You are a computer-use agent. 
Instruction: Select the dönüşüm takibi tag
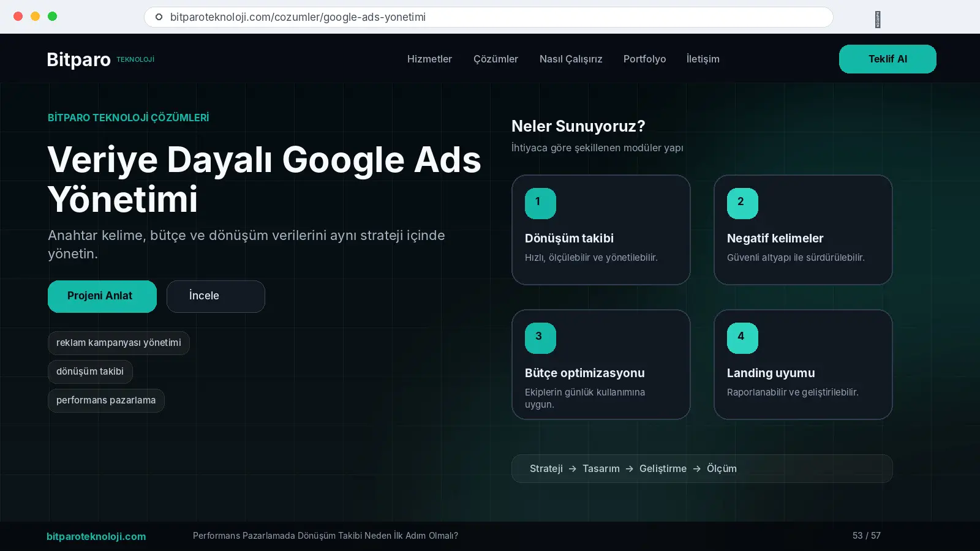pyautogui.click(x=90, y=372)
